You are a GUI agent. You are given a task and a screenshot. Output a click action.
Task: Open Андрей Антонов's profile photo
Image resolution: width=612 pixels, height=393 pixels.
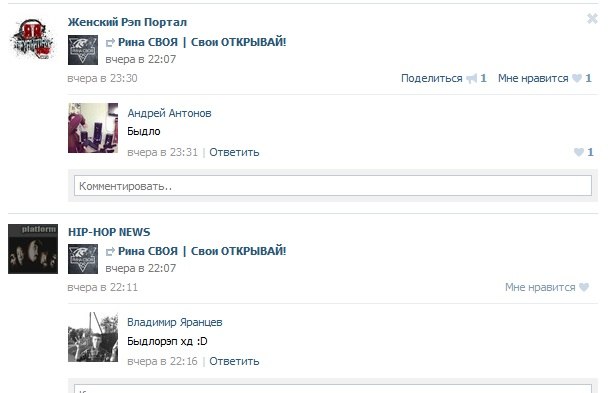[x=93, y=128]
